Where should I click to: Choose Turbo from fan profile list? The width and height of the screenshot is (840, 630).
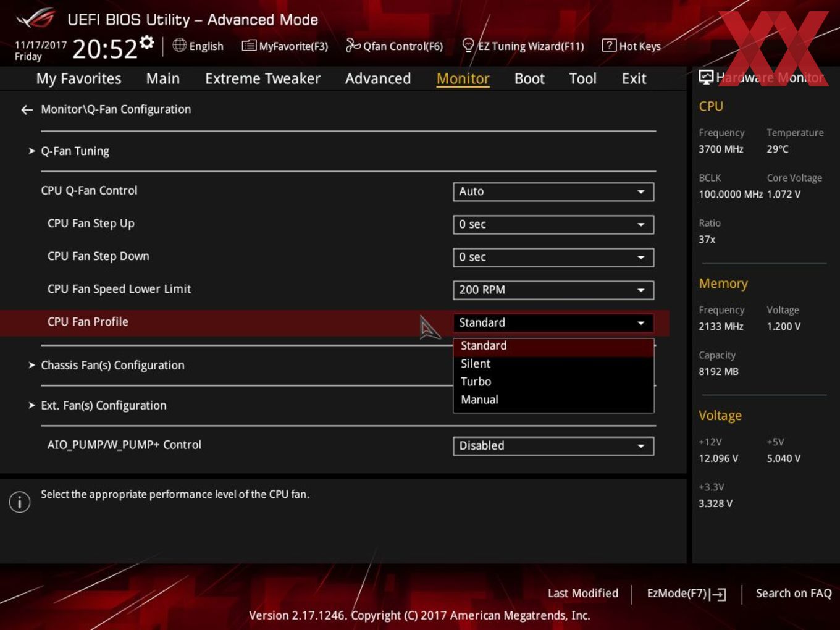553,382
